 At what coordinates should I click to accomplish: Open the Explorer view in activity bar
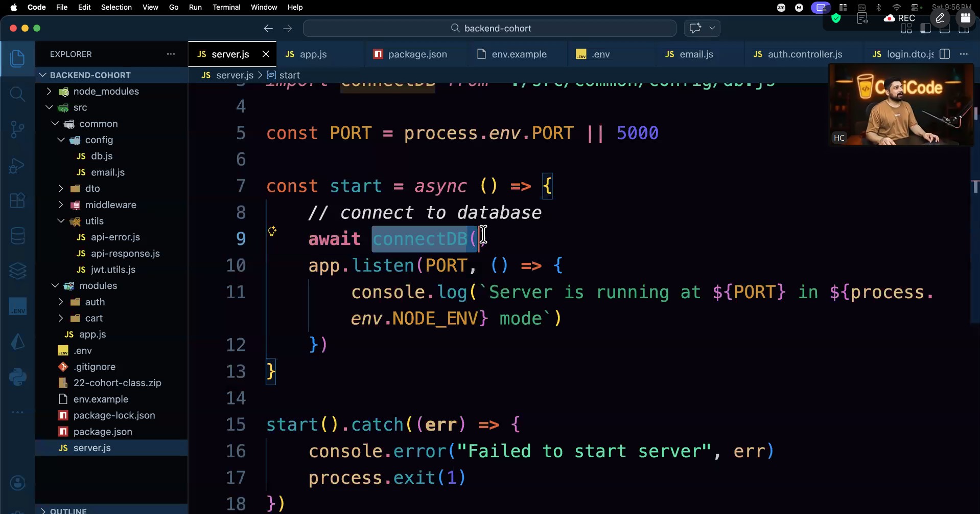[x=17, y=58]
